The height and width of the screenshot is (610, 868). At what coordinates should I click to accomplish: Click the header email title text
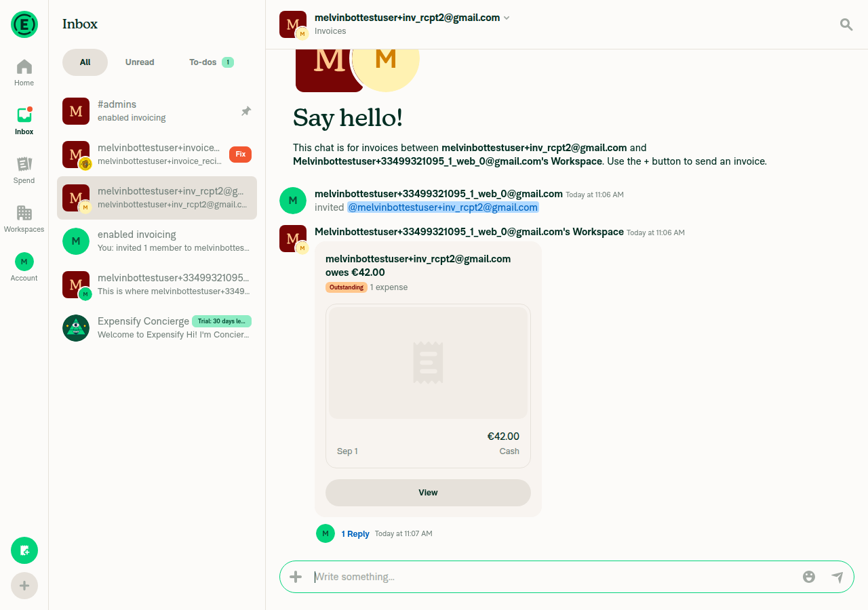tap(407, 18)
